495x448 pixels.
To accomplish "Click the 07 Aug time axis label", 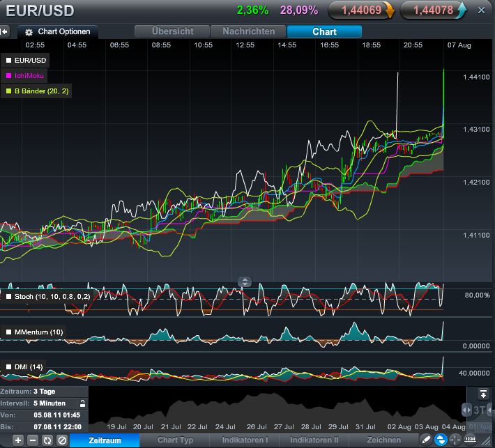I will [459, 45].
